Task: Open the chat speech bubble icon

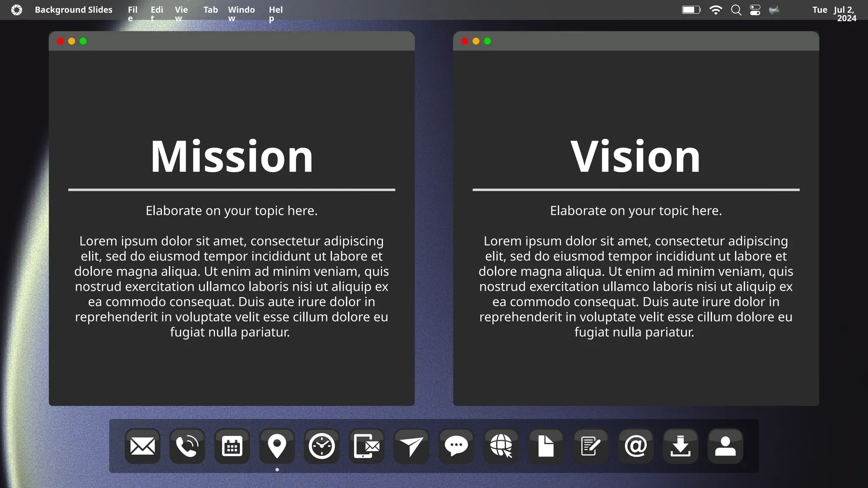Action: [456, 446]
